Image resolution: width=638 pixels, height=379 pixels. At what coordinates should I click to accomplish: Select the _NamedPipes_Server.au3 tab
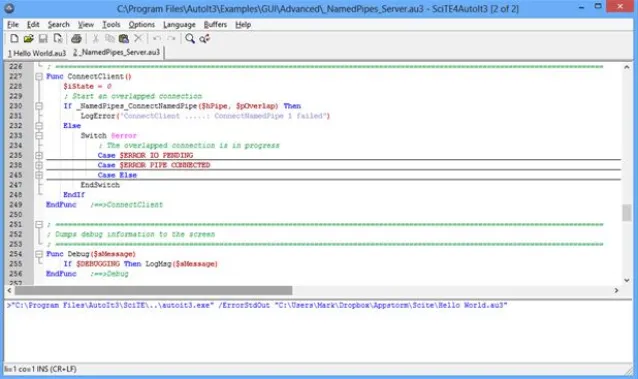(117, 53)
